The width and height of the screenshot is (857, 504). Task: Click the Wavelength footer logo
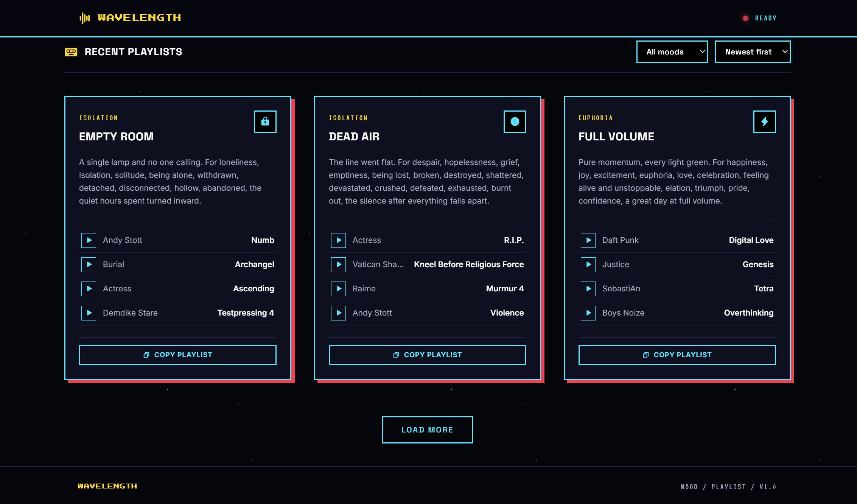[x=107, y=486]
